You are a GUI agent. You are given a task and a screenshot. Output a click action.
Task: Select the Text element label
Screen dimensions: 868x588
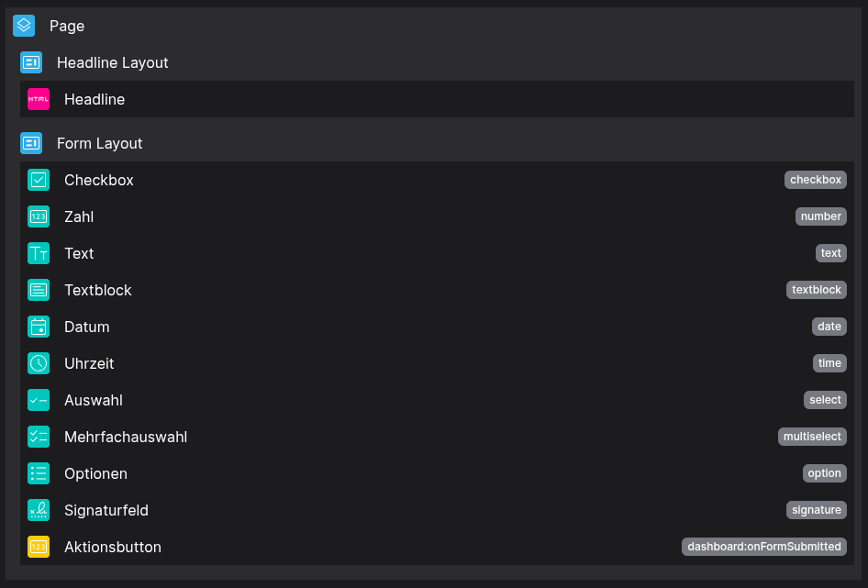[79, 253]
